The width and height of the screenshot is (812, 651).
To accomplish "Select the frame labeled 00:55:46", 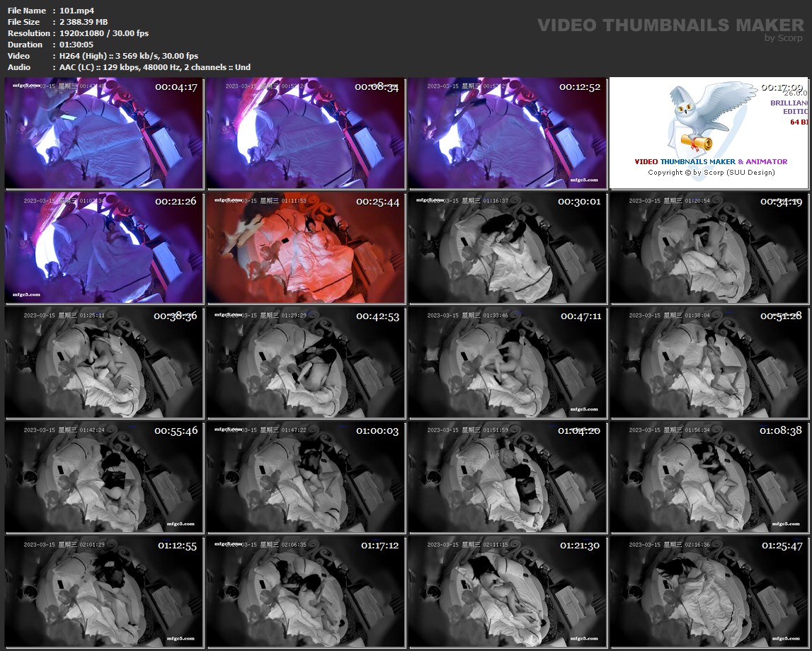I will coord(104,477).
